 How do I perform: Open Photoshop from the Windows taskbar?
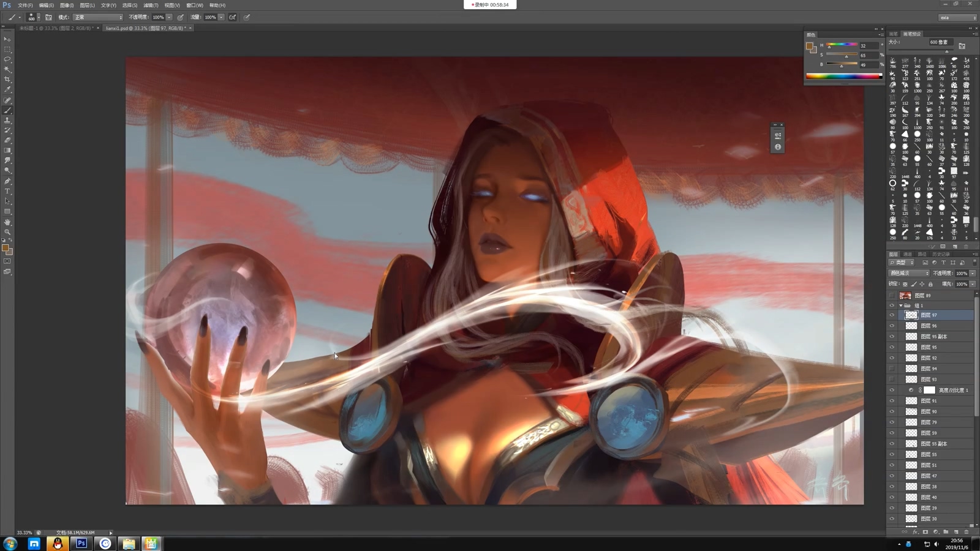pos(81,544)
